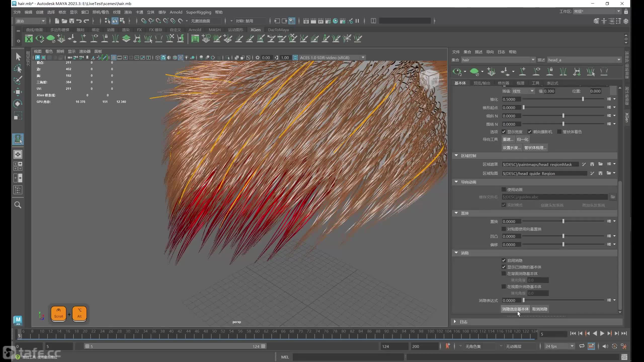The width and height of the screenshot is (644, 362).
Task: Open the 渲染 menu set dropdown
Action: coord(30,21)
